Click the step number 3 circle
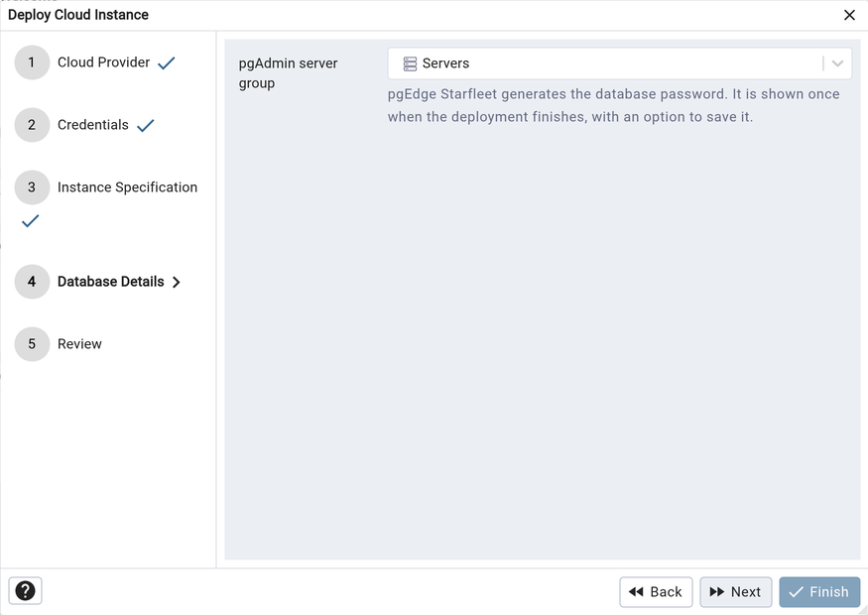Image resolution: width=868 pixels, height=615 pixels. tap(32, 187)
